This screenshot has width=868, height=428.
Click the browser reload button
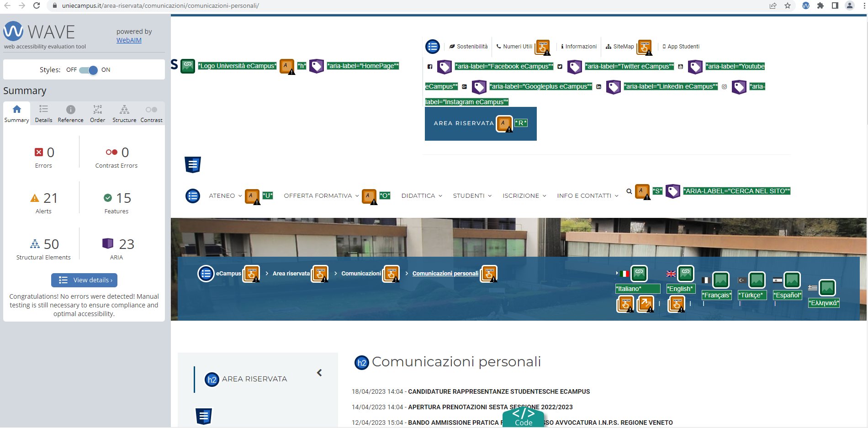coord(37,5)
